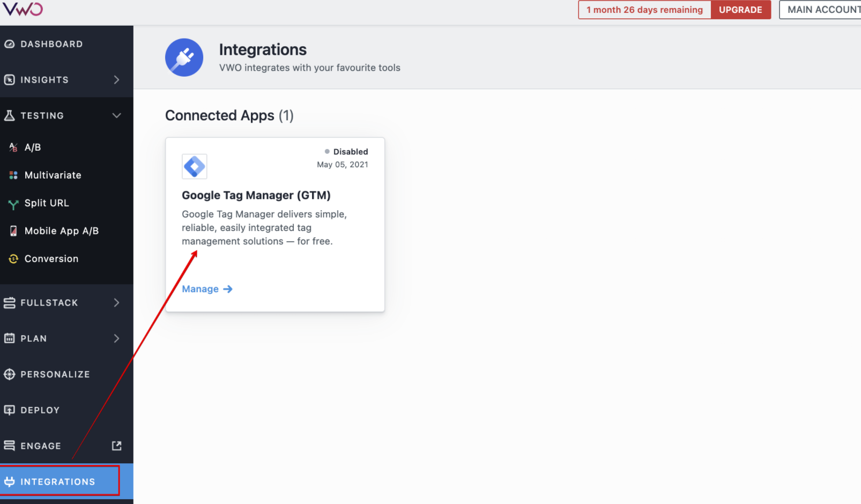The image size is (861, 504).
Task: Click the Fullstack menu label
Action: click(49, 303)
